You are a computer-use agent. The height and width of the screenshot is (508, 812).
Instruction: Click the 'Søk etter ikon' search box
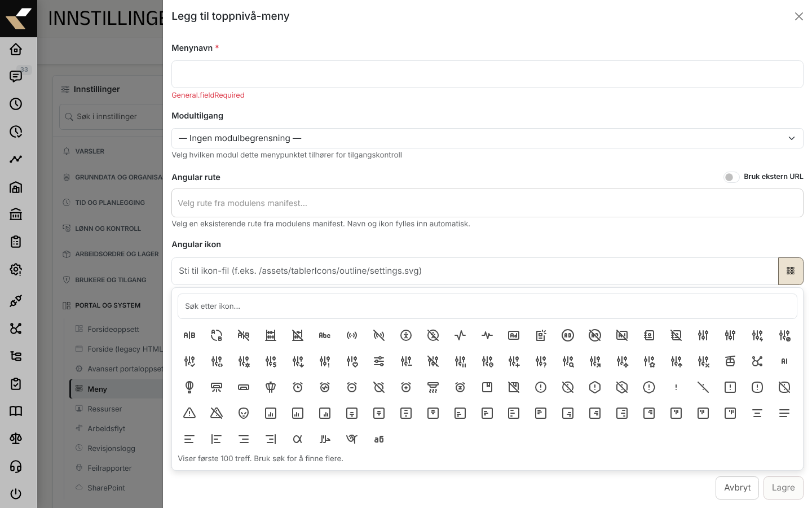[487, 306]
